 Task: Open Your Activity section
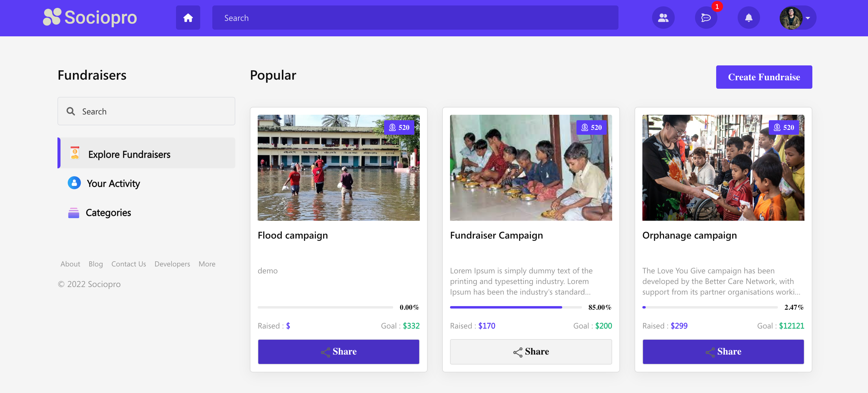point(113,183)
